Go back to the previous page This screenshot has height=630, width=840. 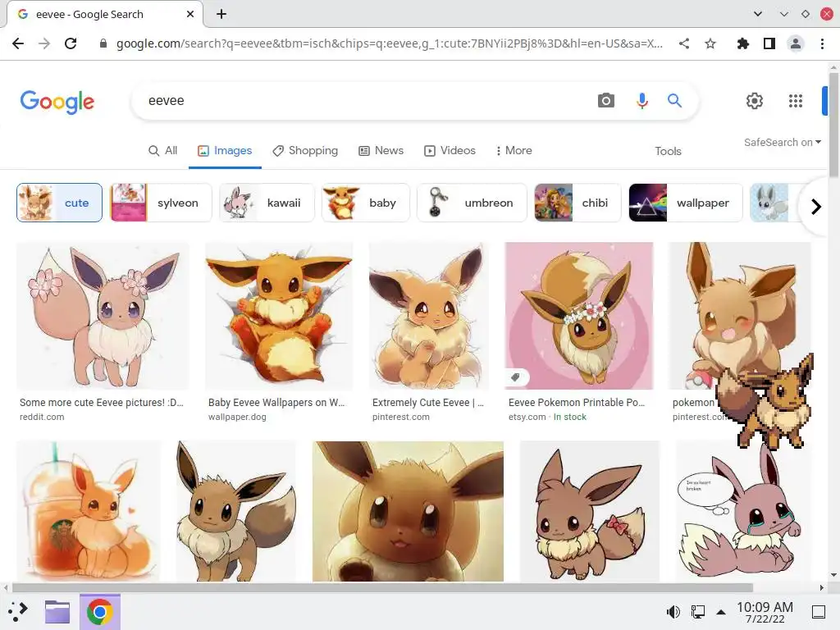(18, 44)
